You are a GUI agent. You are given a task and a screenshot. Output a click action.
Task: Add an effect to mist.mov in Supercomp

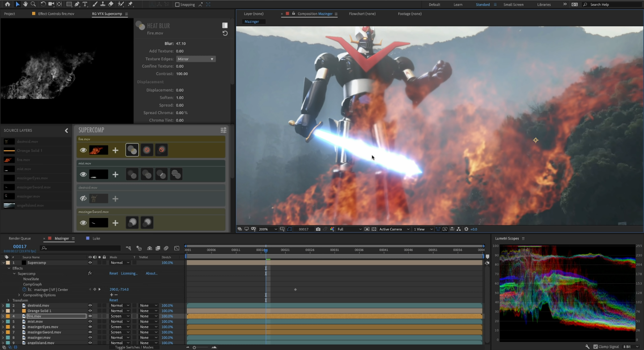click(115, 175)
